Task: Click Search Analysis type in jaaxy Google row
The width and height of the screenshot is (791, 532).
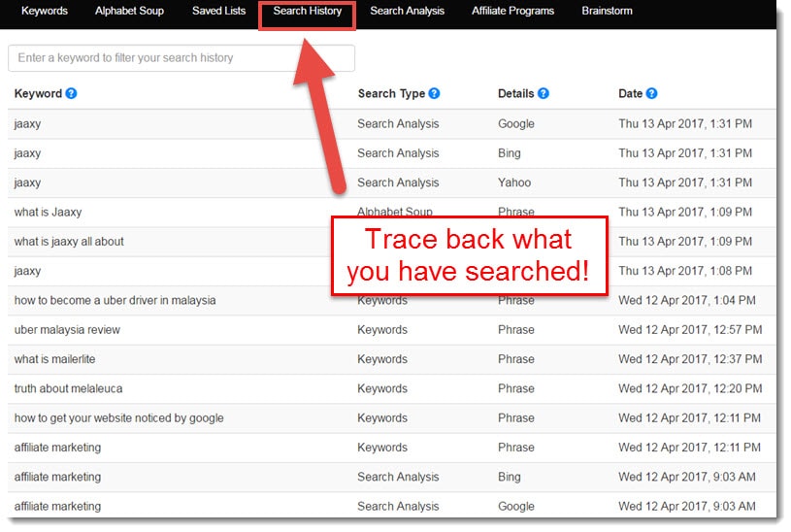Action: (x=398, y=123)
